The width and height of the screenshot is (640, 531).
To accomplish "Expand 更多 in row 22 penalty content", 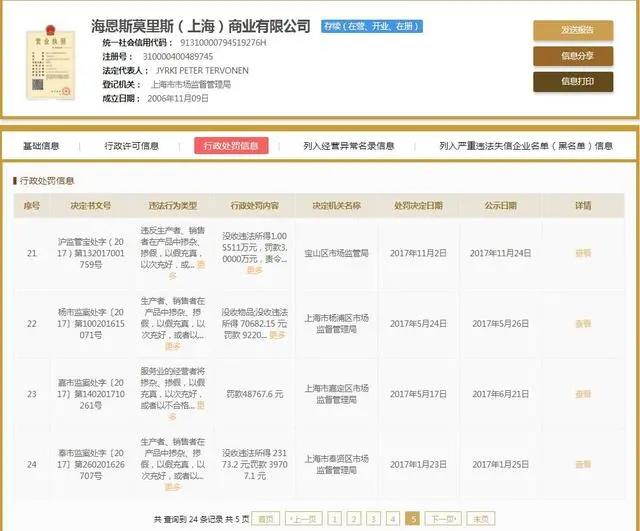I will (x=278, y=335).
